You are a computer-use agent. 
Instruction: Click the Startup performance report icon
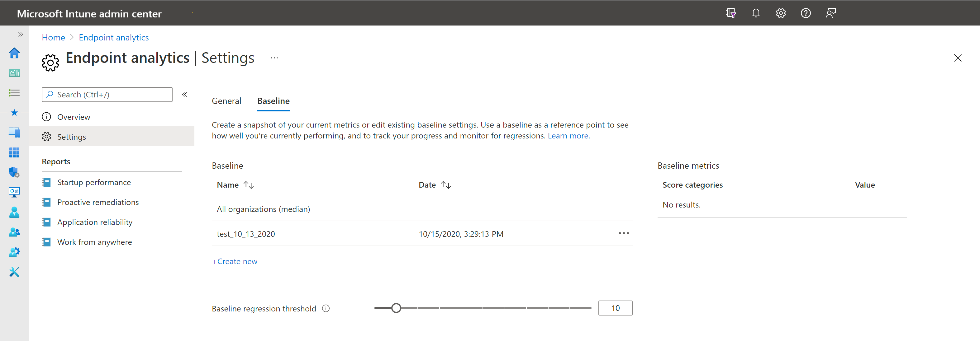click(x=46, y=182)
